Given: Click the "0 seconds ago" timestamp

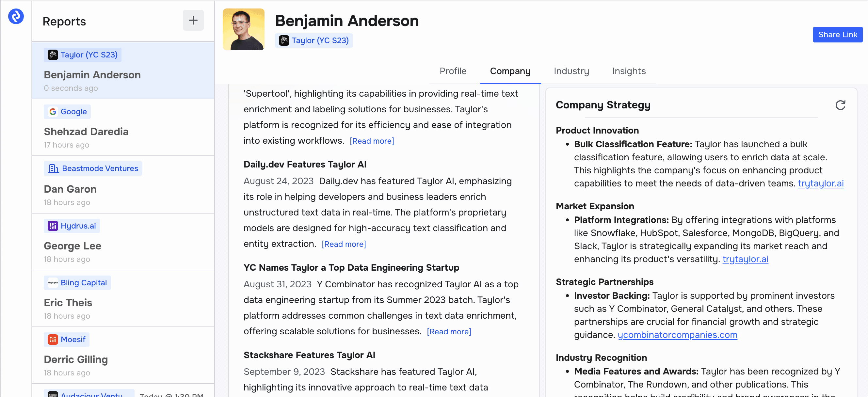Looking at the screenshot, I should pyautogui.click(x=71, y=88).
